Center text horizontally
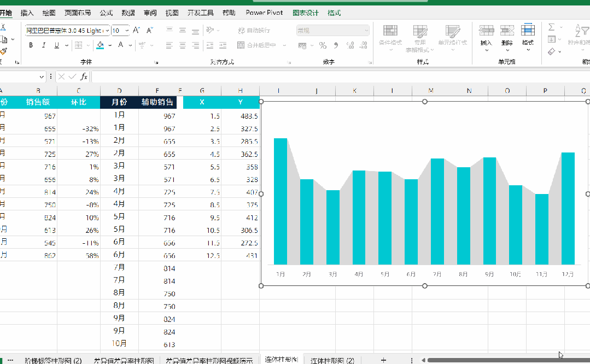This screenshot has height=364, width=590. tap(183, 45)
